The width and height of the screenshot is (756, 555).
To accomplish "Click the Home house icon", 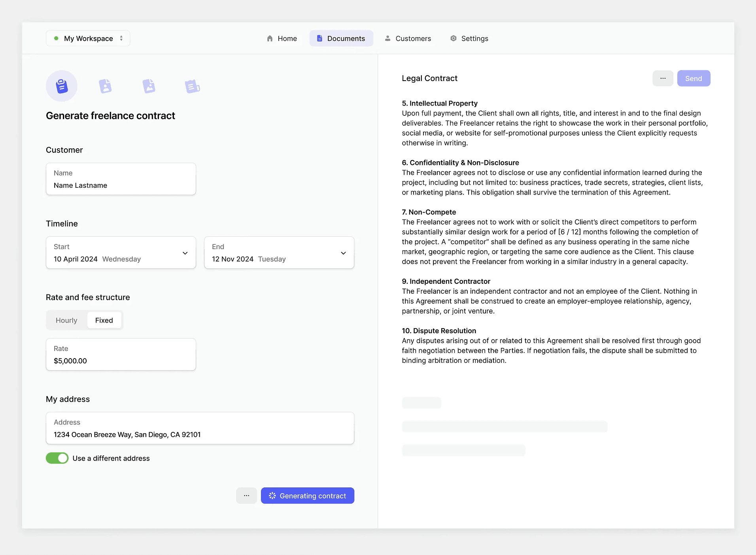I will pyautogui.click(x=270, y=38).
